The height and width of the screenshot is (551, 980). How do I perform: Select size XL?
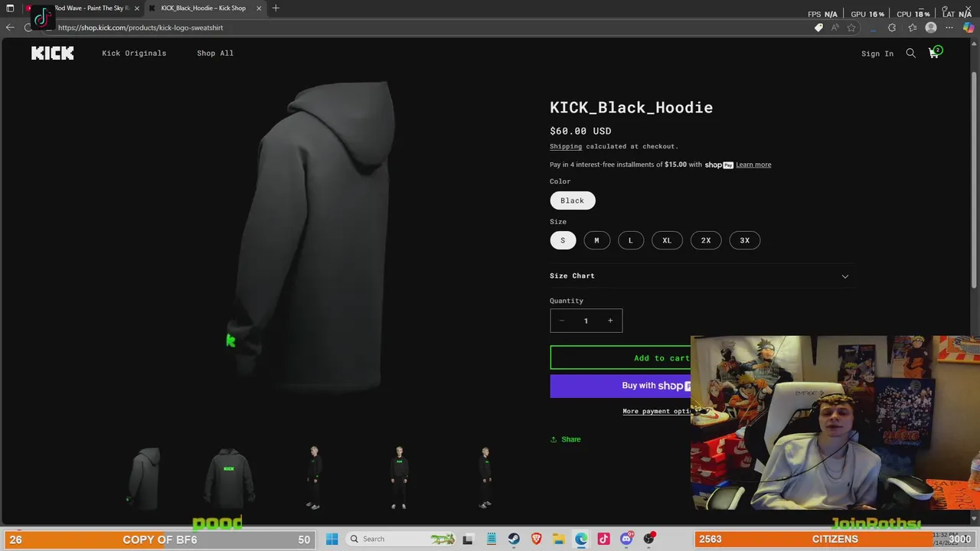[667, 240]
